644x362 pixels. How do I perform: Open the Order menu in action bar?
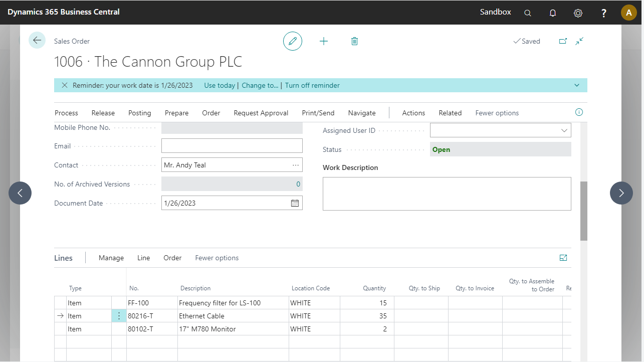(211, 113)
